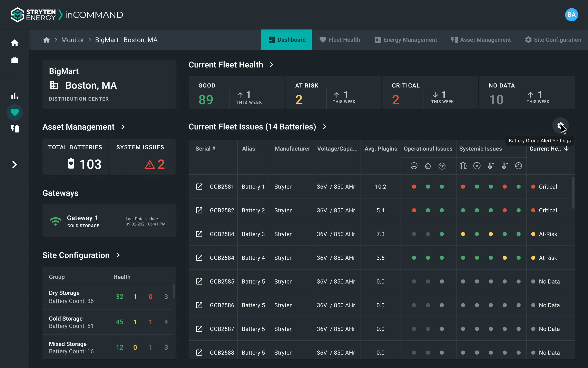Image resolution: width=588 pixels, height=368 pixels.
Task: Click the water drop operational issue icon
Action: point(428,166)
